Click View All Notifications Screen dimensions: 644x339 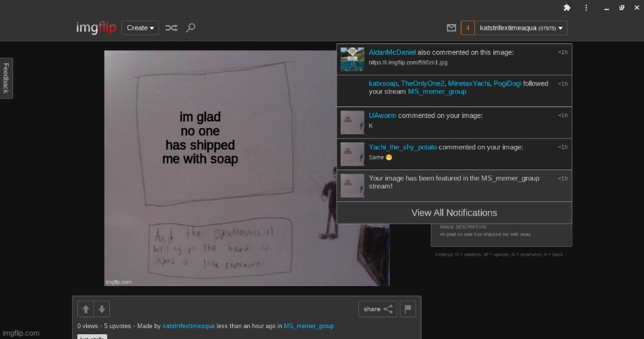[454, 213]
